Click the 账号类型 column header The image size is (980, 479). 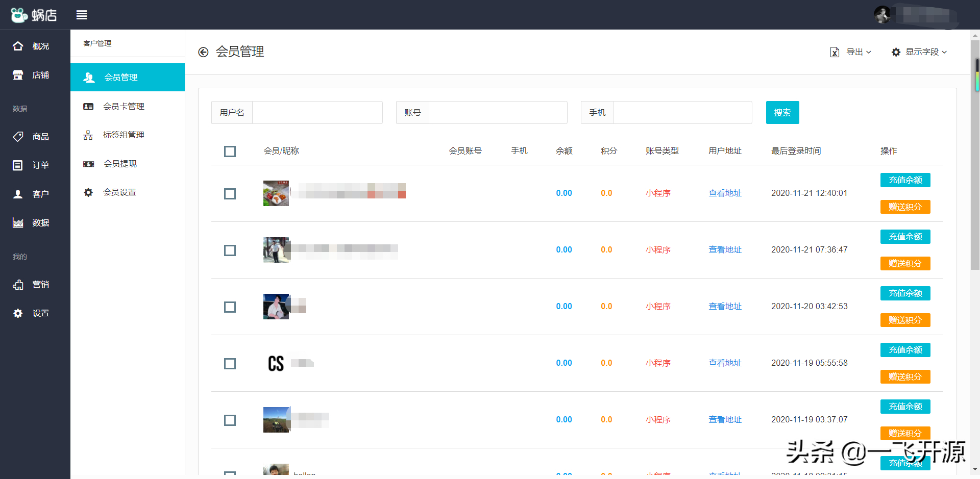(662, 151)
